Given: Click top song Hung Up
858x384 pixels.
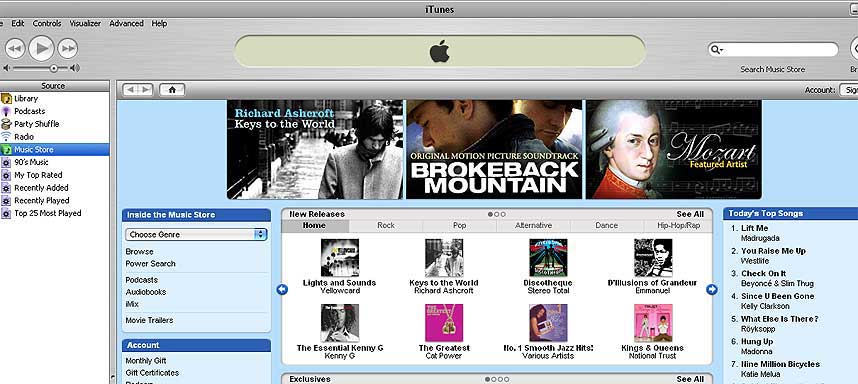Looking at the screenshot, I should (x=757, y=341).
